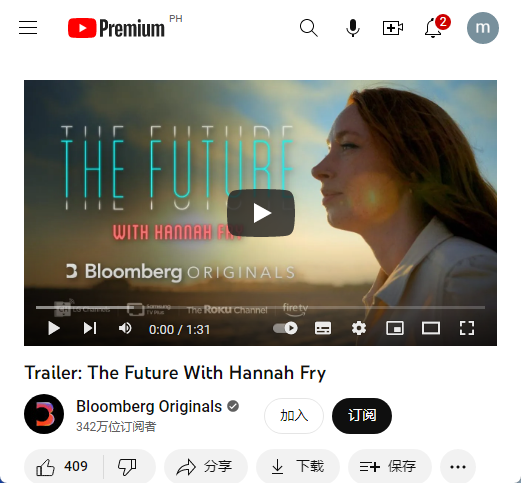The height and width of the screenshot is (483, 521).
Task: Enter full screen mode
Action: click(467, 328)
